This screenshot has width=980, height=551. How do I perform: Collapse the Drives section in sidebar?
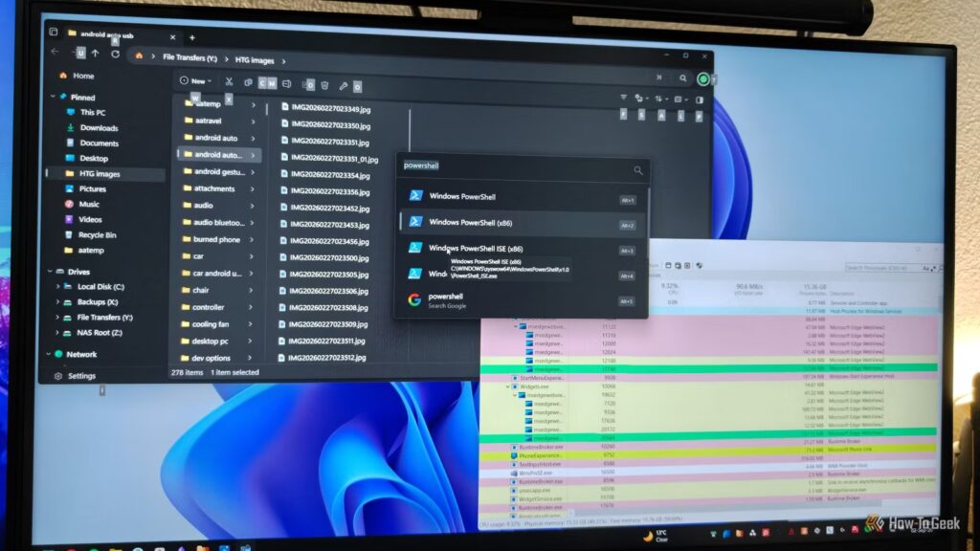[x=50, y=272]
